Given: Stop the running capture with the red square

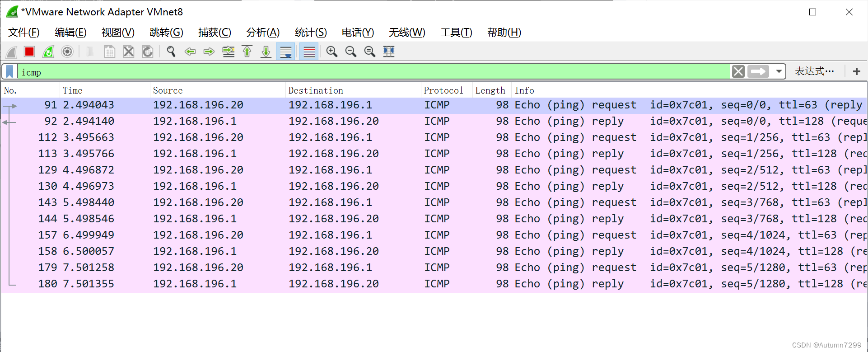Looking at the screenshot, I should [29, 52].
